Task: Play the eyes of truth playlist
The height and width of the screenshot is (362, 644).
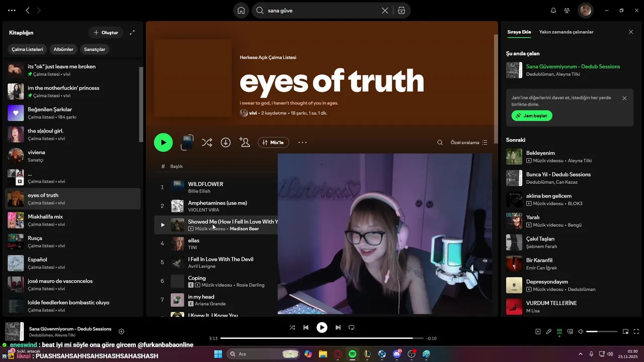Action: (x=163, y=143)
